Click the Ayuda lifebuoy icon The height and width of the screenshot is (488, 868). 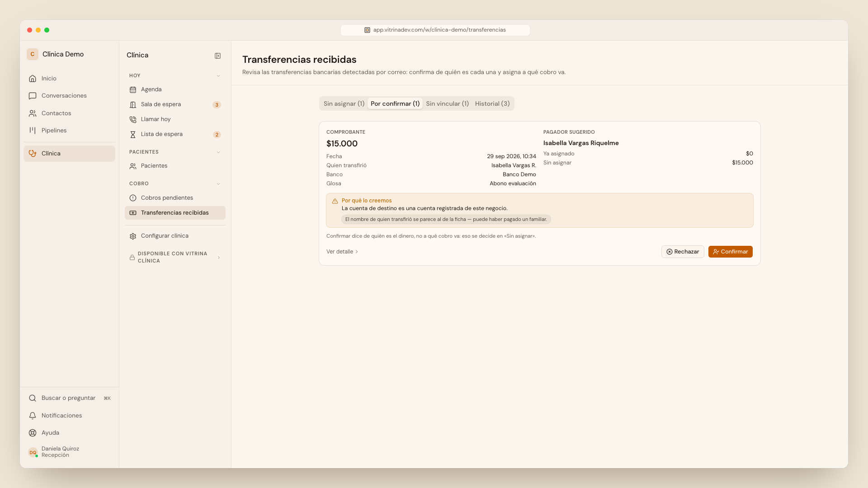coord(33,433)
